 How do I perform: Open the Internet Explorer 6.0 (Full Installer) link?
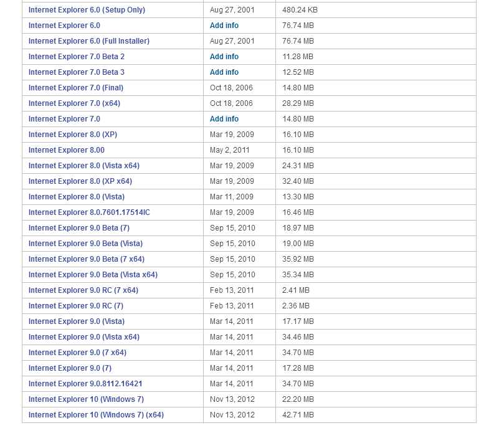click(89, 41)
